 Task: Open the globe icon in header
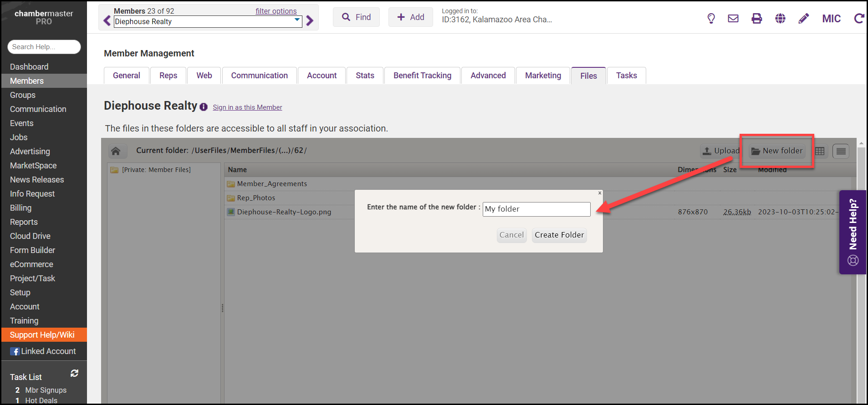[780, 19]
